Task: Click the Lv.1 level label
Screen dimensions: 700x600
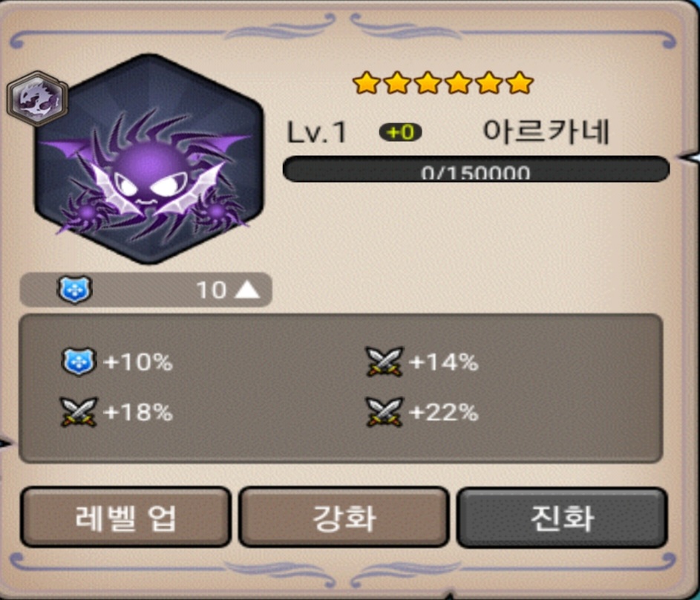Action: (x=316, y=133)
